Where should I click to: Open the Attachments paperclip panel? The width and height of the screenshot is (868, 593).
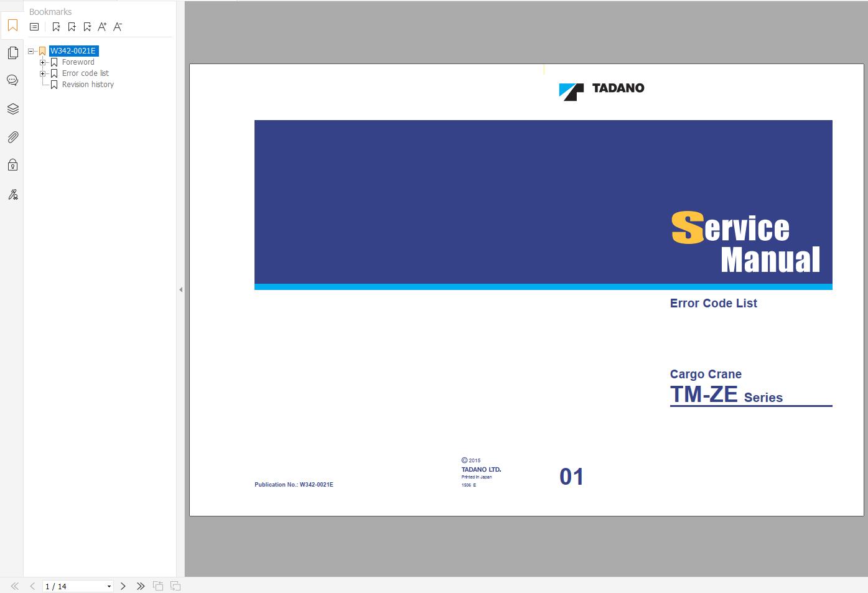[12, 137]
